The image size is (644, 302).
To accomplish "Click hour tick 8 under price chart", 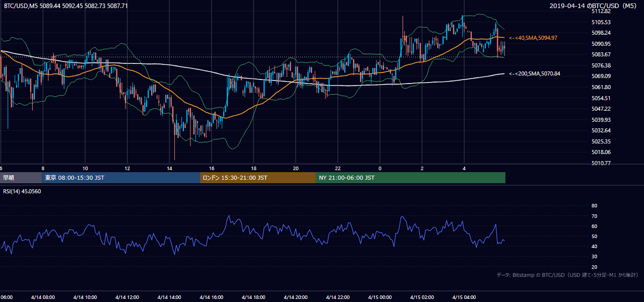I will coord(43,169).
